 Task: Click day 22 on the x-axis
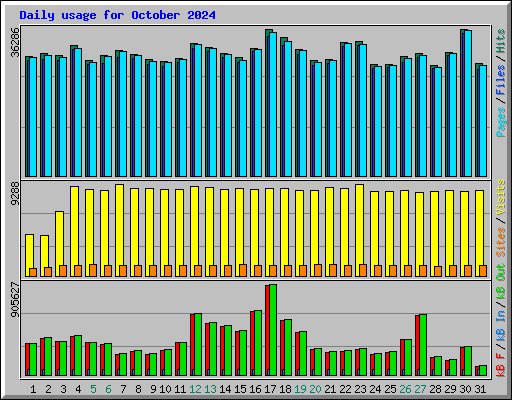[345, 389]
